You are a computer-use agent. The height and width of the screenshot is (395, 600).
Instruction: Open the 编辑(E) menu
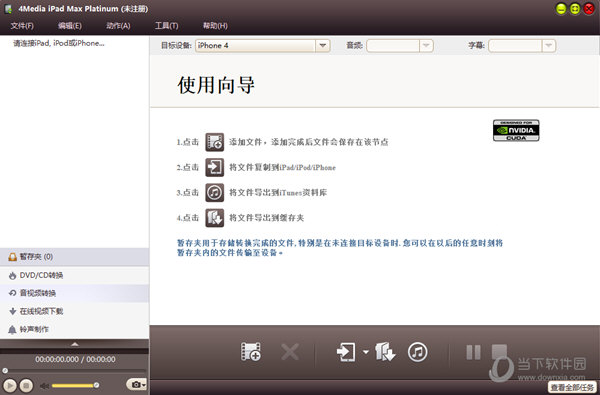[70, 26]
